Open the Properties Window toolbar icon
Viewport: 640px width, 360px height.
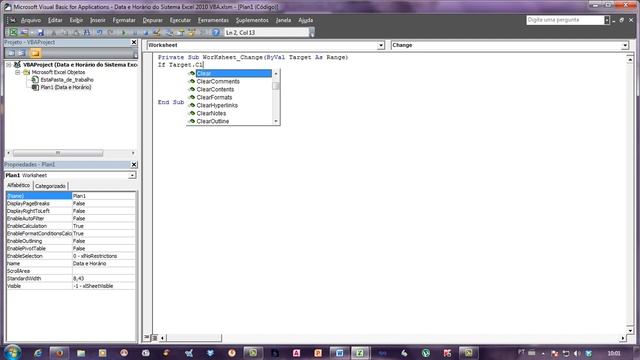(x=180, y=32)
